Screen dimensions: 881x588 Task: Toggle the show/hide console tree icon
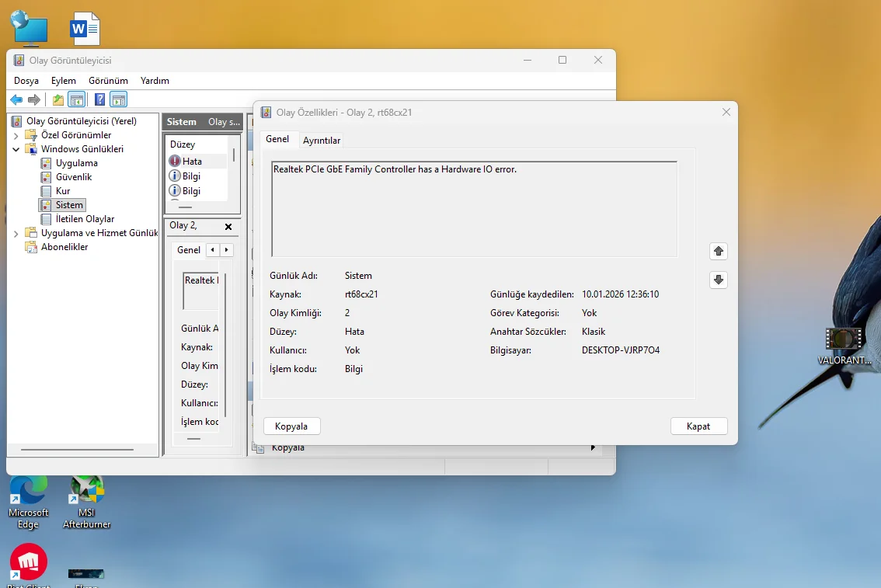point(76,99)
